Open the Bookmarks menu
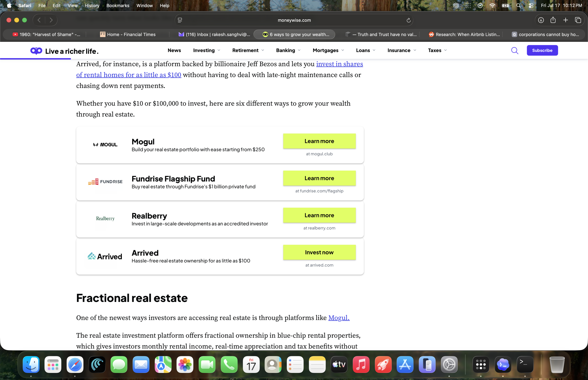This screenshot has width=588, height=380. click(118, 5)
